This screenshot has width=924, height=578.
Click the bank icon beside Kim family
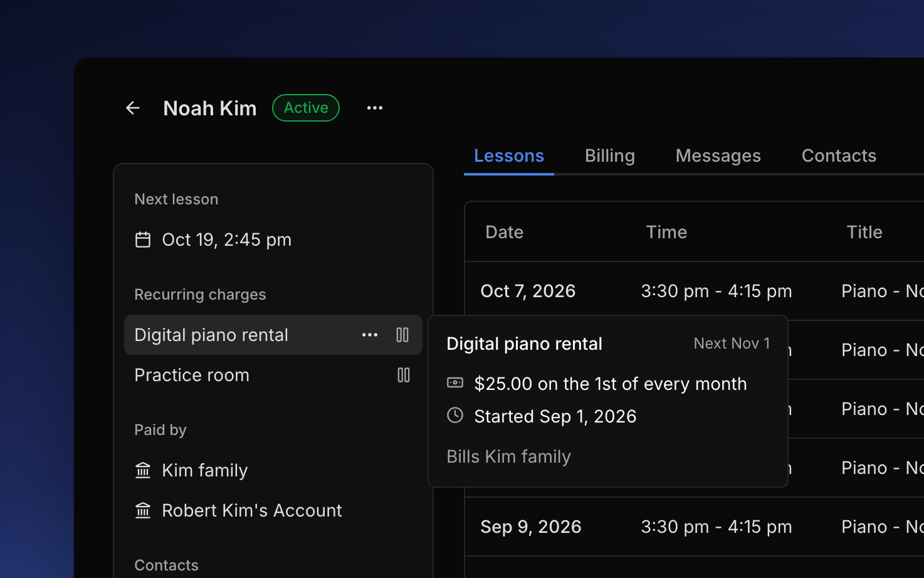point(143,470)
